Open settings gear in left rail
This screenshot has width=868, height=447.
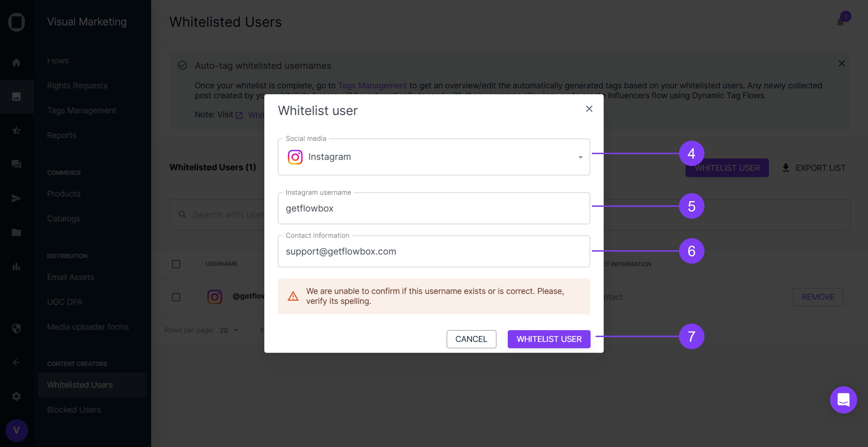click(x=16, y=396)
